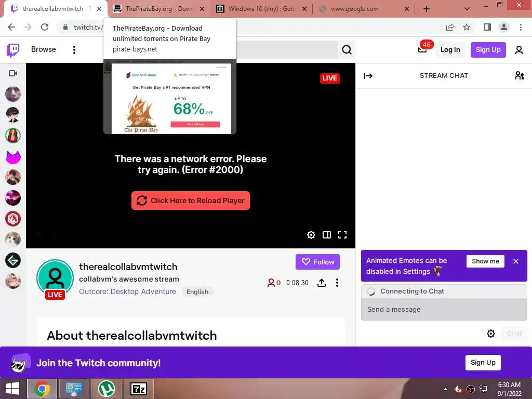Screen dimensions: 532x399
Task: Click the Twitch search input box
Action: 287,50
